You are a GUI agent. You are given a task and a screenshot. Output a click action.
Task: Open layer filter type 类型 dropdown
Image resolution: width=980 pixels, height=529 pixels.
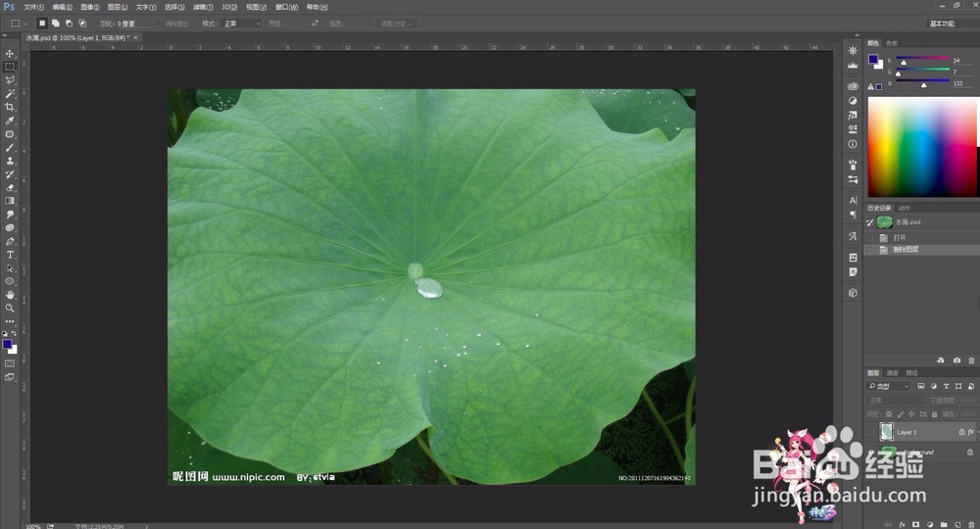click(889, 386)
